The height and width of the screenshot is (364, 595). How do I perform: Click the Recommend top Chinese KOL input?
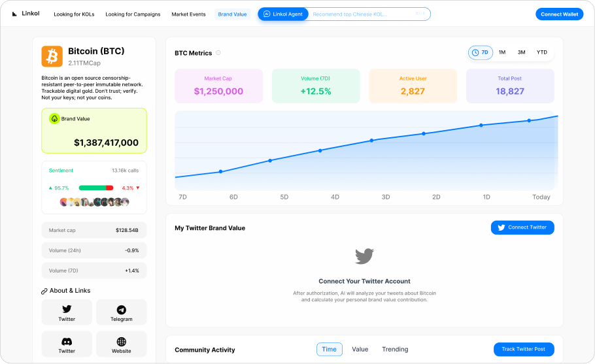pos(368,14)
